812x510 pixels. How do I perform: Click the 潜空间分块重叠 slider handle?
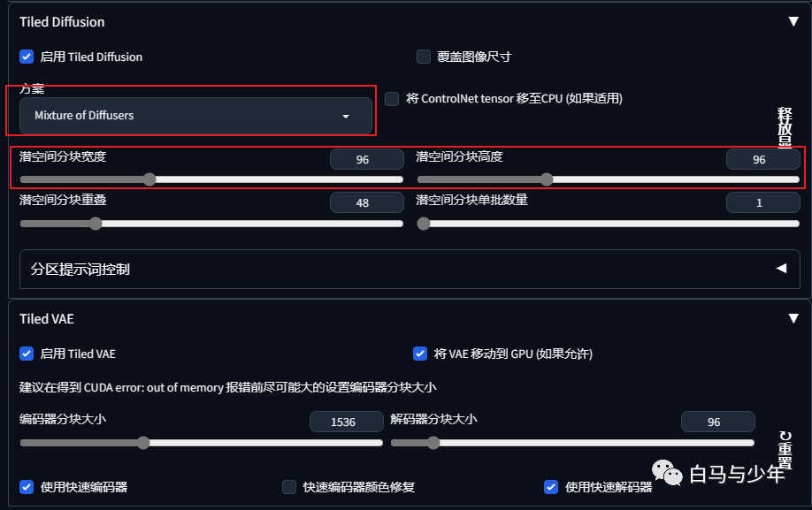(x=96, y=224)
